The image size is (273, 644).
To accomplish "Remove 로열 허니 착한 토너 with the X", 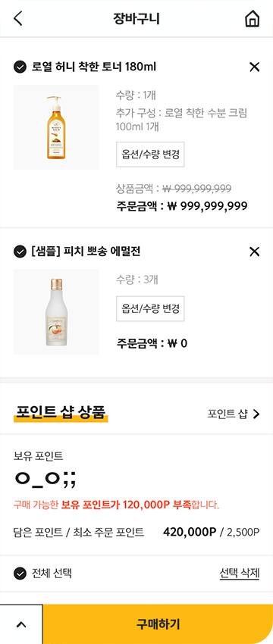I will pyautogui.click(x=255, y=67).
